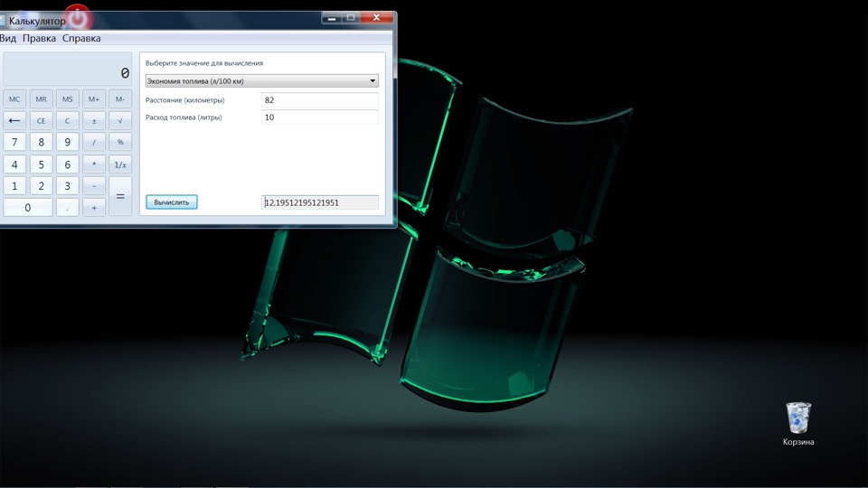Open the Правка menu

[39, 38]
